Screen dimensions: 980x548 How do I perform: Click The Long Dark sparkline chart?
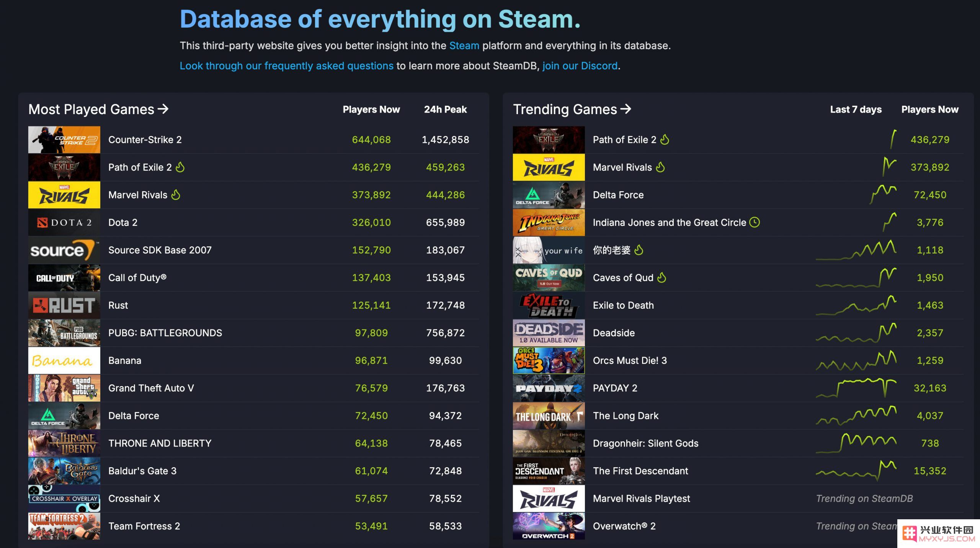click(856, 415)
